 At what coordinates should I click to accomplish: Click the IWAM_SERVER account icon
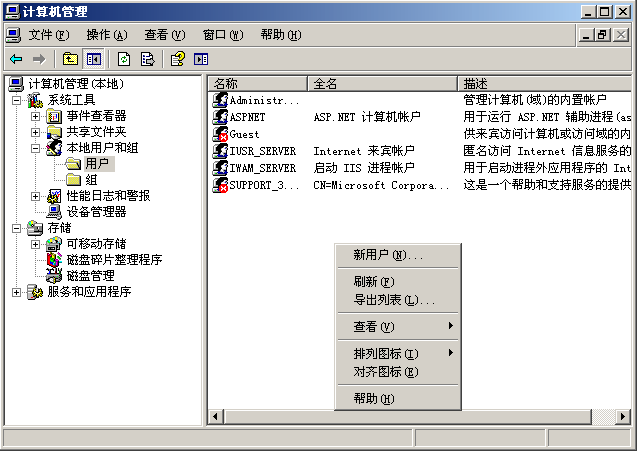220,168
